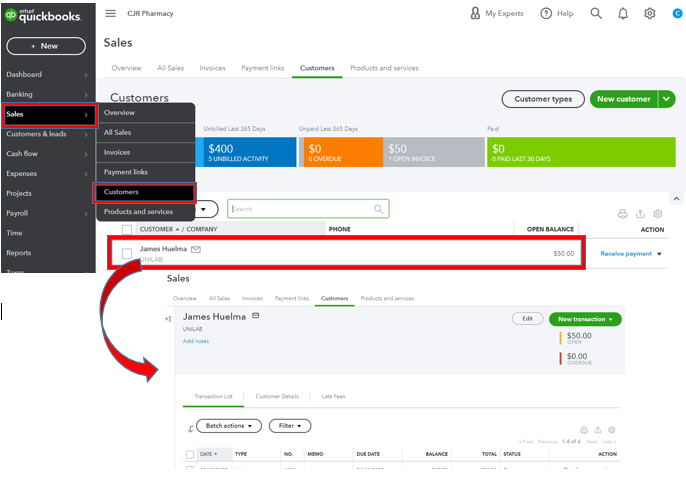
Task: Open the upper Overview tab
Action: pos(126,68)
